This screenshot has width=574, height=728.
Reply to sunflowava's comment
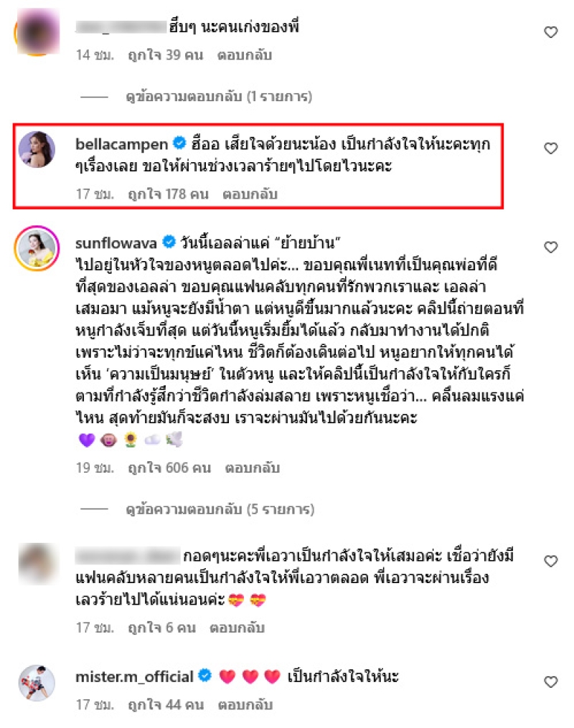click(x=252, y=468)
